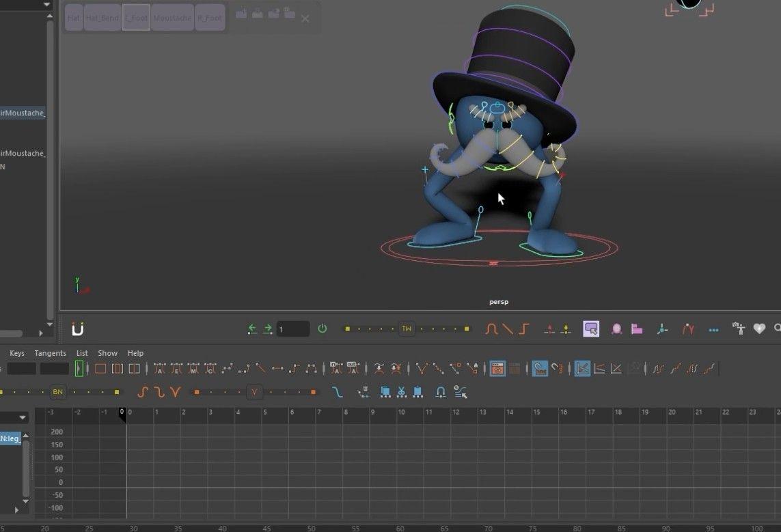The height and width of the screenshot is (532, 781).
Task: Click the Break Tangents icon
Action: [422, 369]
